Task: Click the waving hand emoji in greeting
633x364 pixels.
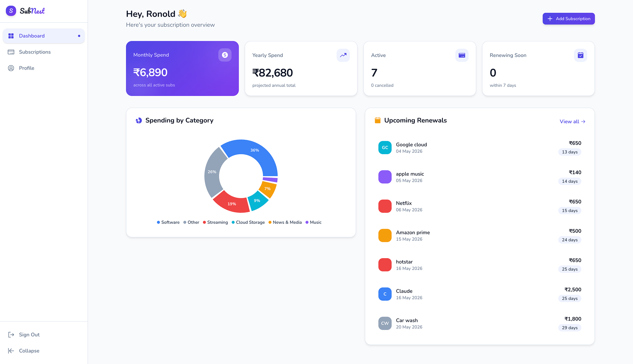Action: point(182,14)
